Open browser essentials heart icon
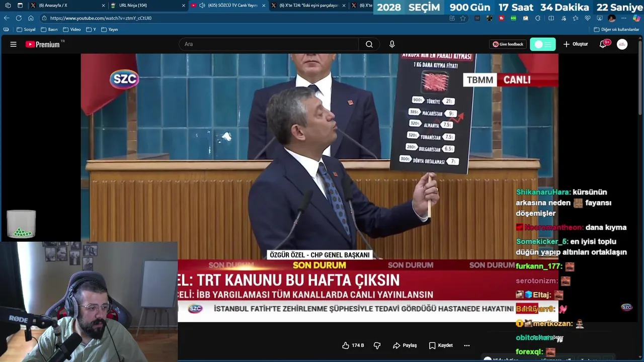 click(x=588, y=18)
